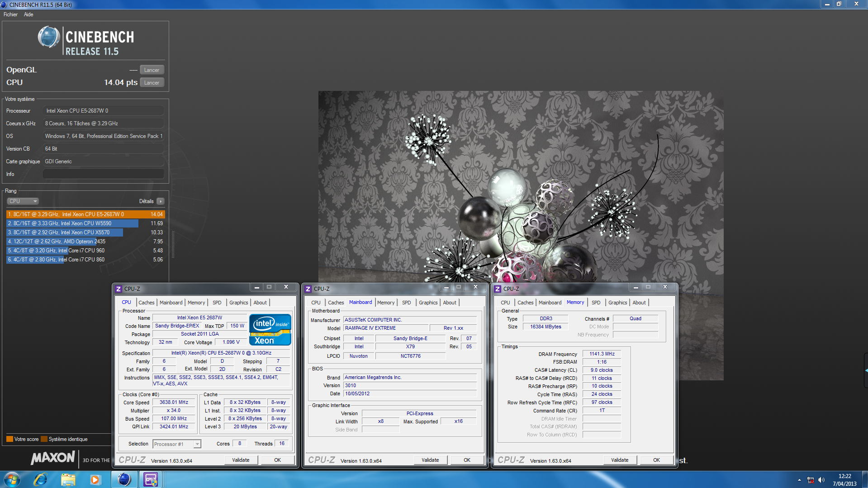Image resolution: width=868 pixels, height=488 pixels.
Task: Click RAMPAGE IV EXTREME model field
Action: [385, 328]
